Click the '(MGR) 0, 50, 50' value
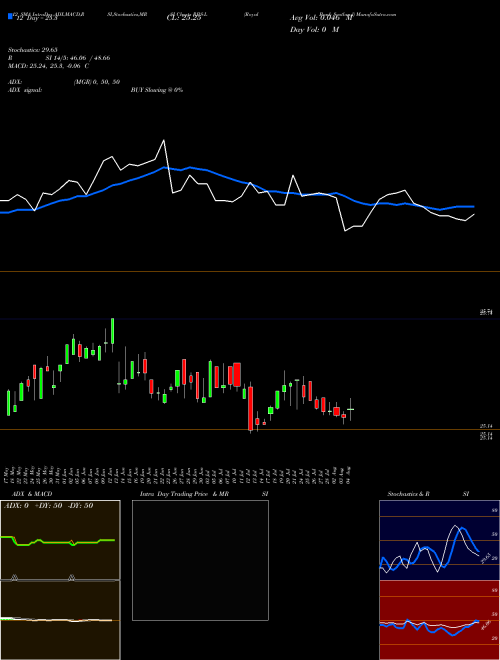 pyautogui.click(x=97, y=82)
